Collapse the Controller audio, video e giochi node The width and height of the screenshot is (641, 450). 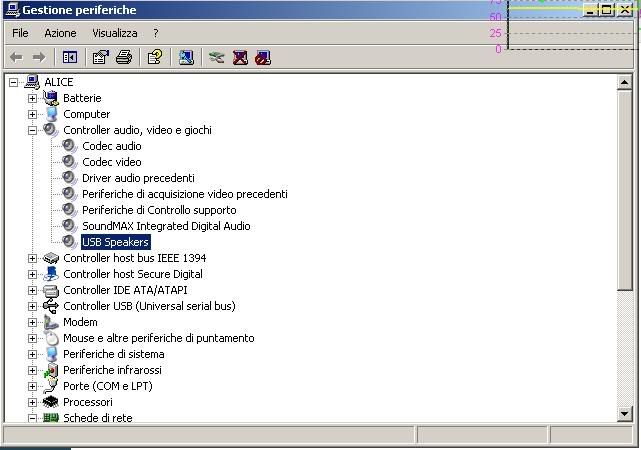click(x=32, y=130)
